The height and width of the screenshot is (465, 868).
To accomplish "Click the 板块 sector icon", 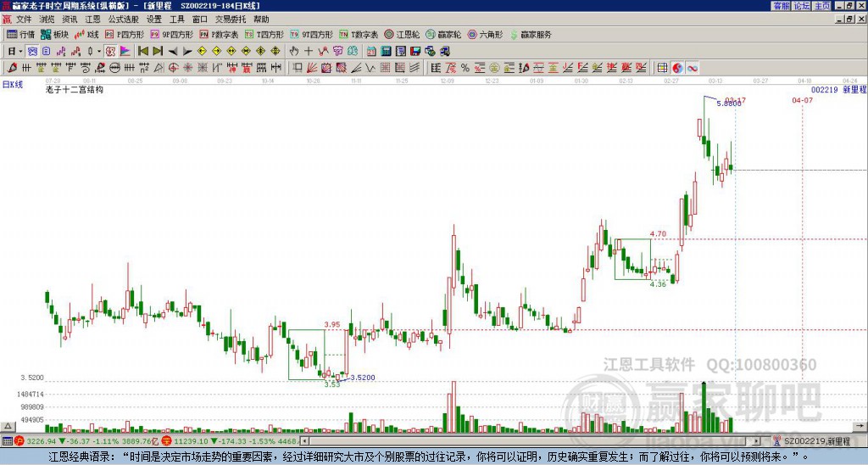I will (x=54, y=35).
